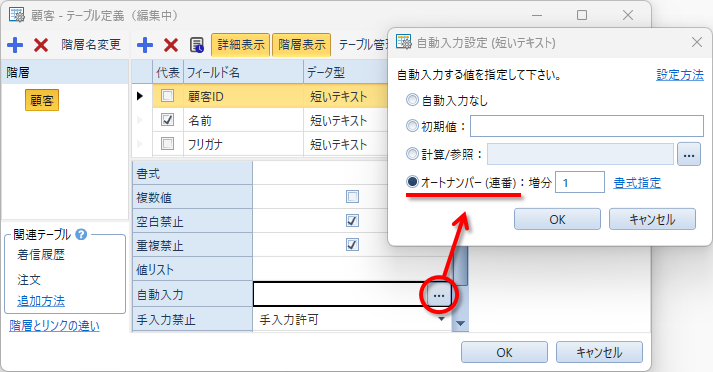Click the フィールド名 column header
Screen dimensions: 713x372
point(243,72)
